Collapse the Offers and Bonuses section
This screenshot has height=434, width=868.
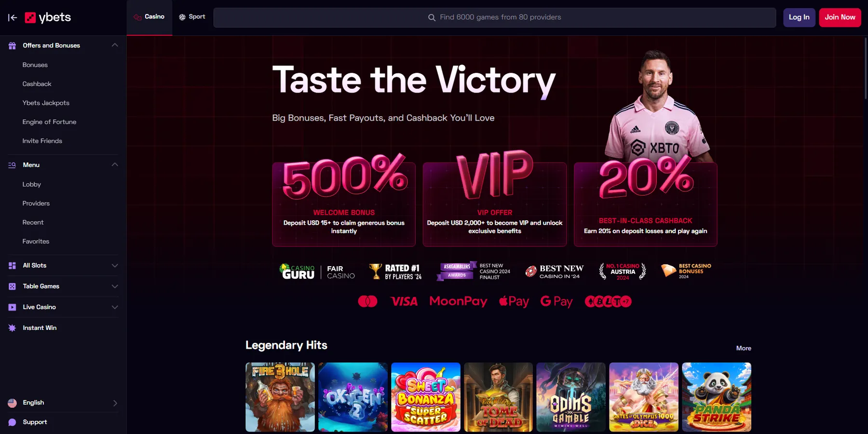point(115,45)
